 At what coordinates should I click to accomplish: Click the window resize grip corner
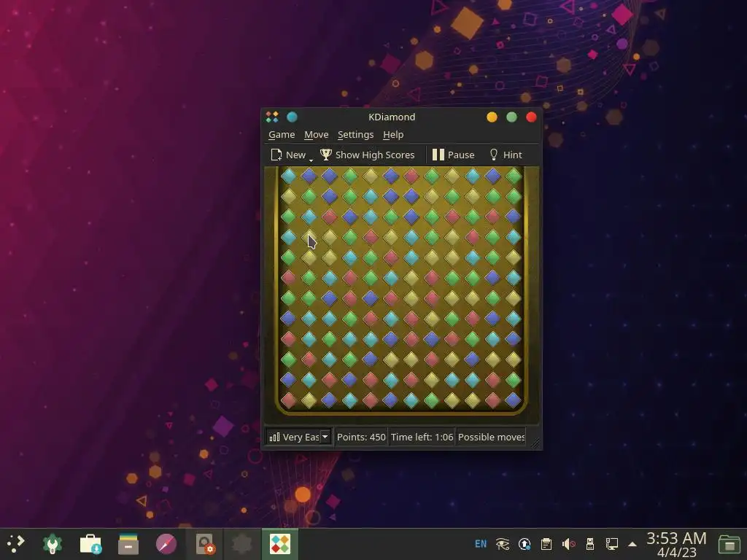pyautogui.click(x=535, y=443)
